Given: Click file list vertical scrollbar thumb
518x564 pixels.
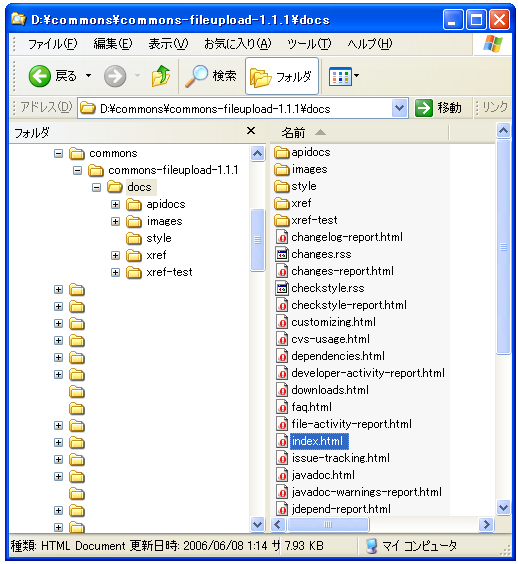Looking at the screenshot, I should point(503,247).
